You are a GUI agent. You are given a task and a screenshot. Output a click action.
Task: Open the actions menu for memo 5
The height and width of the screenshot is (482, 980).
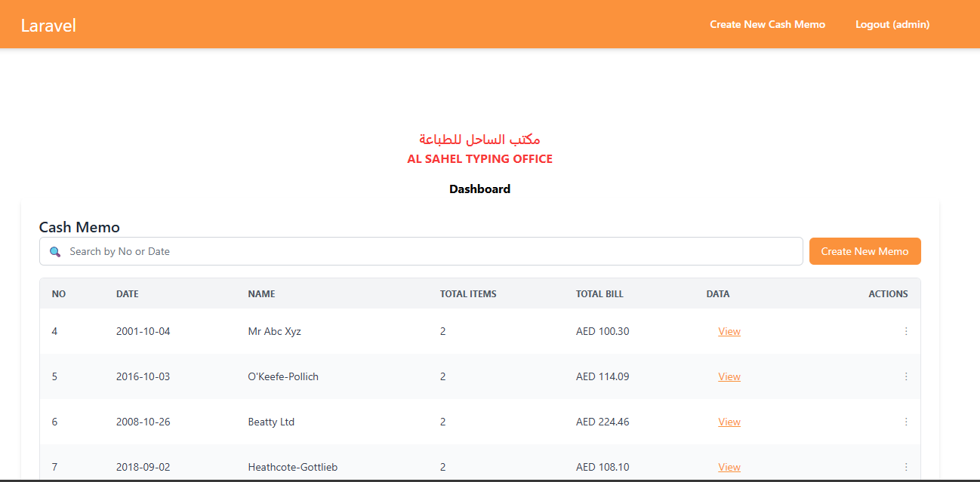coord(906,376)
